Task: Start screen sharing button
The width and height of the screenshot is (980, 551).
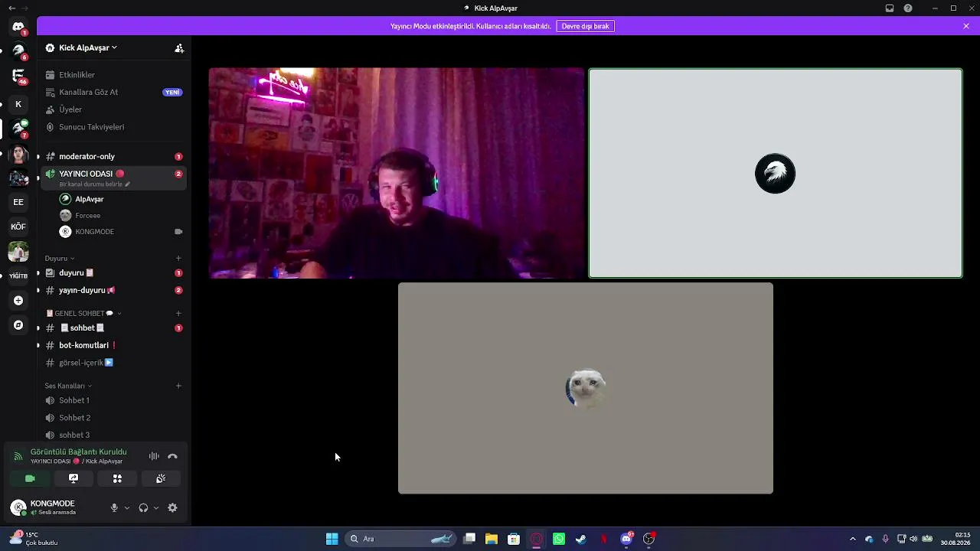Action: click(73, 478)
